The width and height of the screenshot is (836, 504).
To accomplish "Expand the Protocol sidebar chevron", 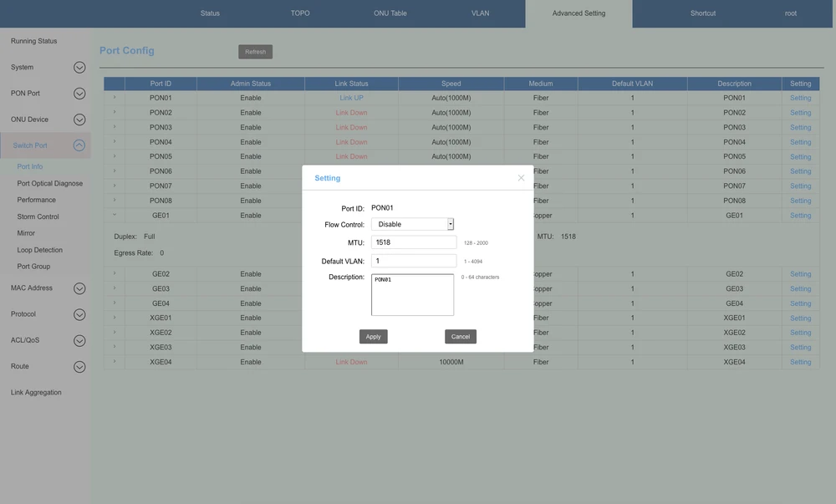I will point(79,315).
